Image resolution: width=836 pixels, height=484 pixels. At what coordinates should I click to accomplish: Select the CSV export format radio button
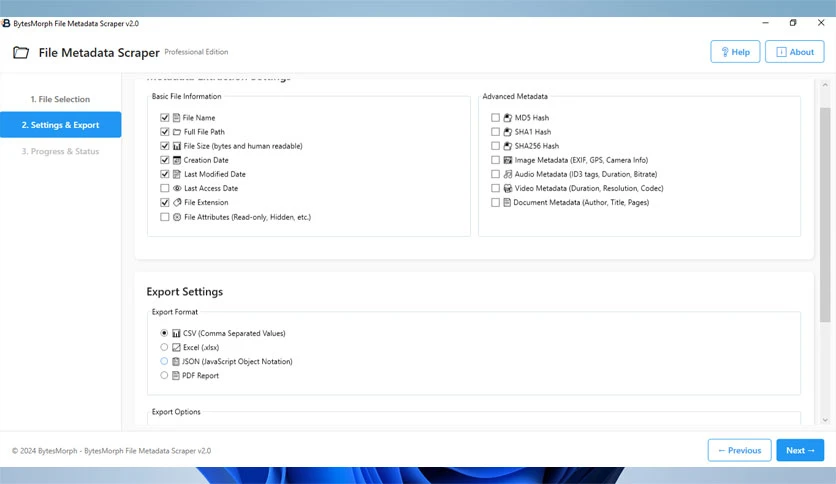pyautogui.click(x=164, y=333)
